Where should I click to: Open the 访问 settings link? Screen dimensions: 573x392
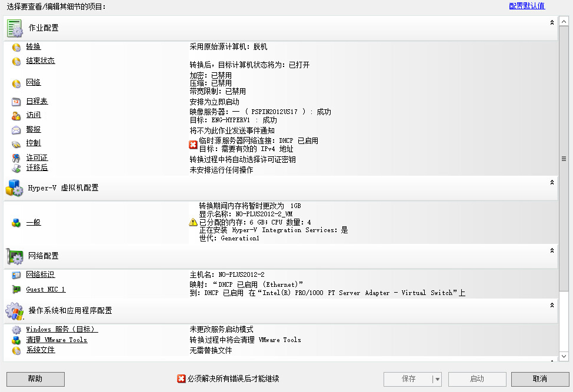click(x=34, y=115)
